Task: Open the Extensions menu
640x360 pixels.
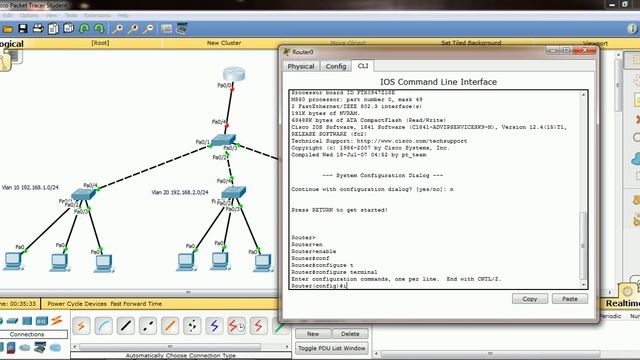Action: point(97,16)
